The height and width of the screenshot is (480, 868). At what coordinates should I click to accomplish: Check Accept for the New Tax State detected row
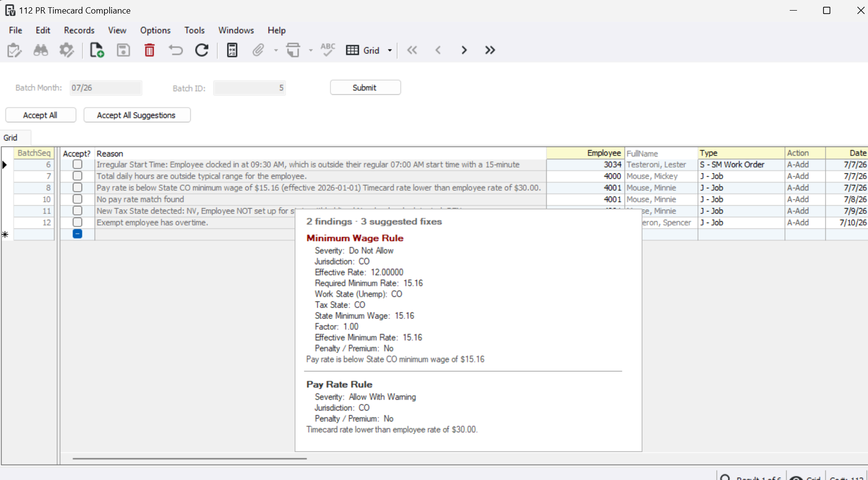(x=77, y=211)
